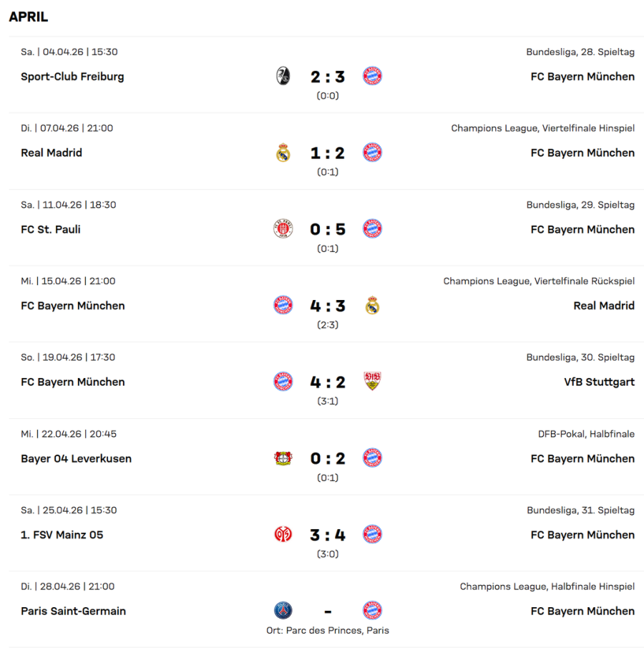
Task: Click the VfB Stuttgart crest icon
Action: click(372, 382)
